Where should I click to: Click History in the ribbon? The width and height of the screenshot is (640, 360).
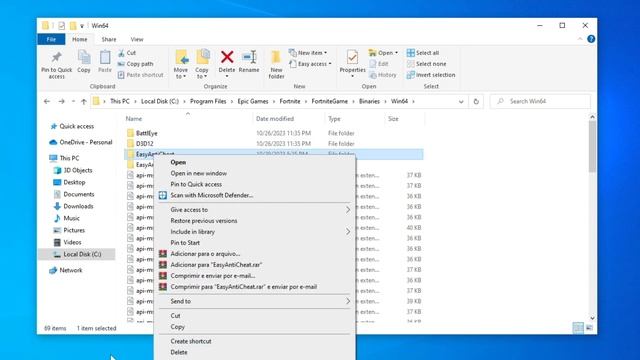click(x=383, y=75)
